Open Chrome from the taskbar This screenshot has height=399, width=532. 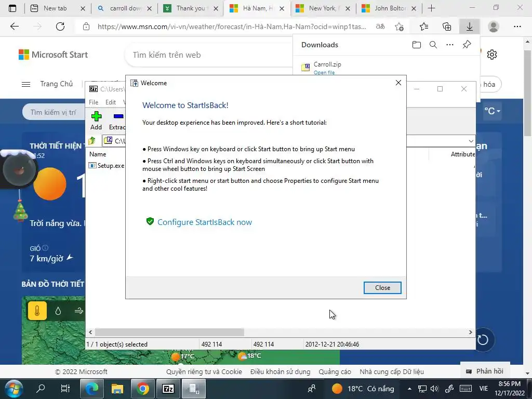tap(143, 389)
